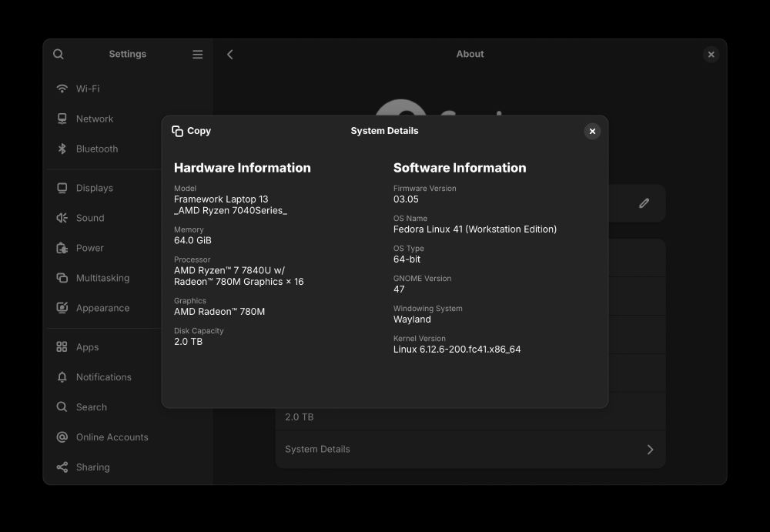Expand the System Details row chevron
This screenshot has height=532, width=770.
pos(650,450)
